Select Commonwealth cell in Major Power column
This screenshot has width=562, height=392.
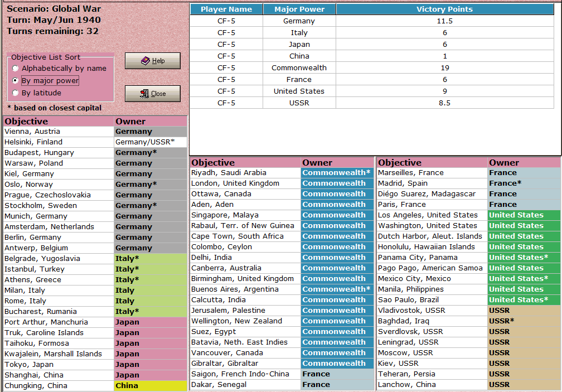point(299,67)
